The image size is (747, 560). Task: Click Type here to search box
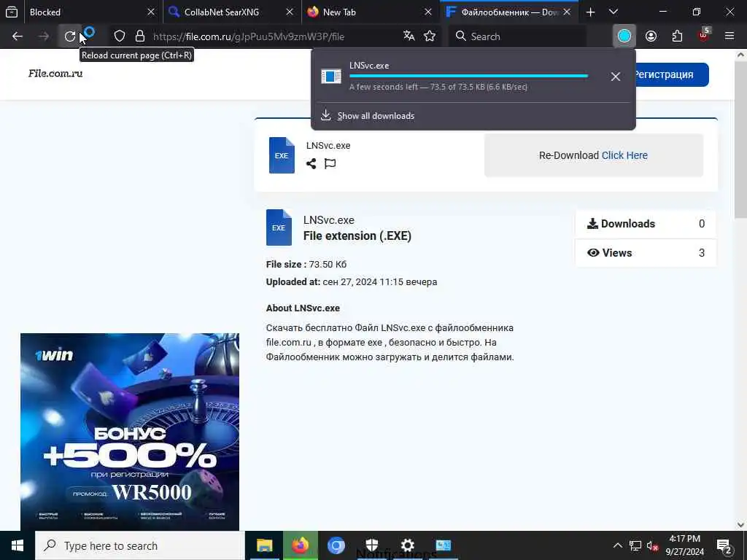pyautogui.click(x=140, y=545)
